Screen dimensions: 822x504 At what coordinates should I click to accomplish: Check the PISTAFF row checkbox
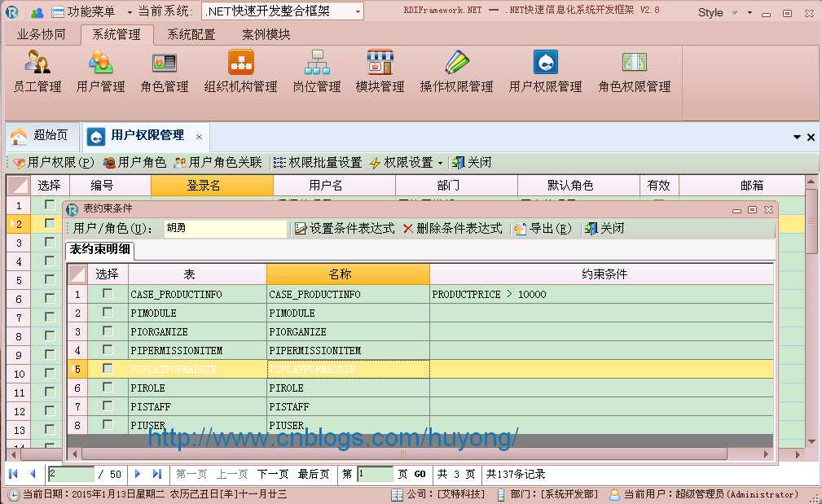[x=108, y=405]
